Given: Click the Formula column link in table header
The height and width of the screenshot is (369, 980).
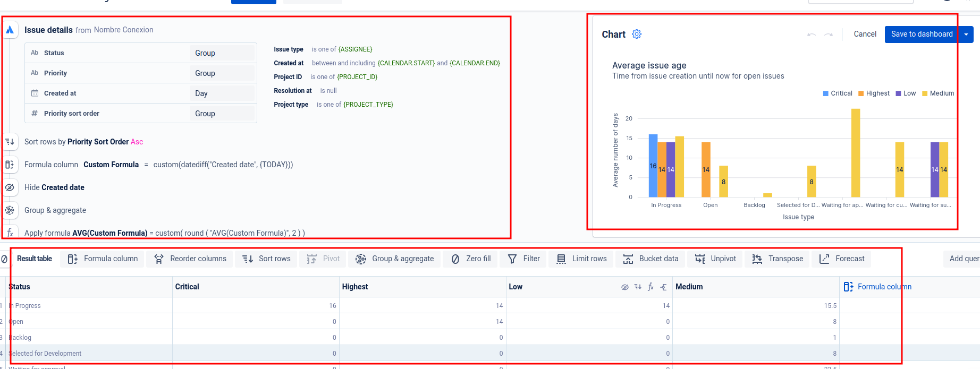Looking at the screenshot, I should click(x=878, y=287).
